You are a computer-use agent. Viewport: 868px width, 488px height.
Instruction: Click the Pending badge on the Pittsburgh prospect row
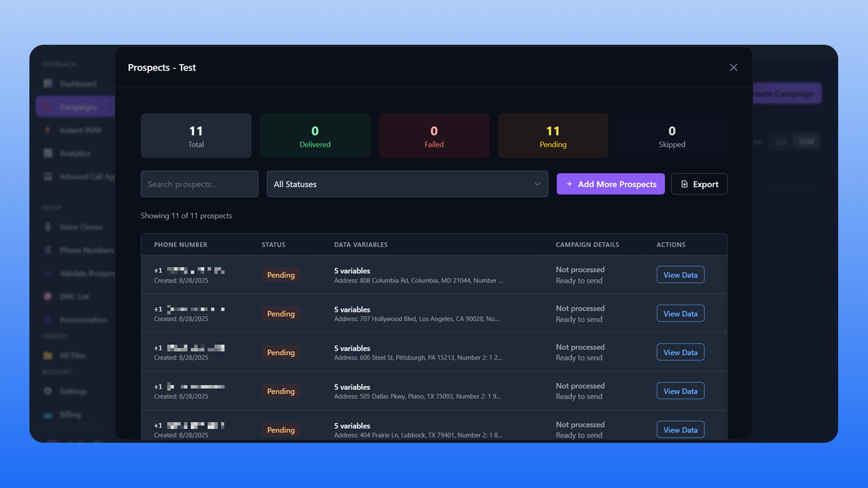(x=280, y=352)
